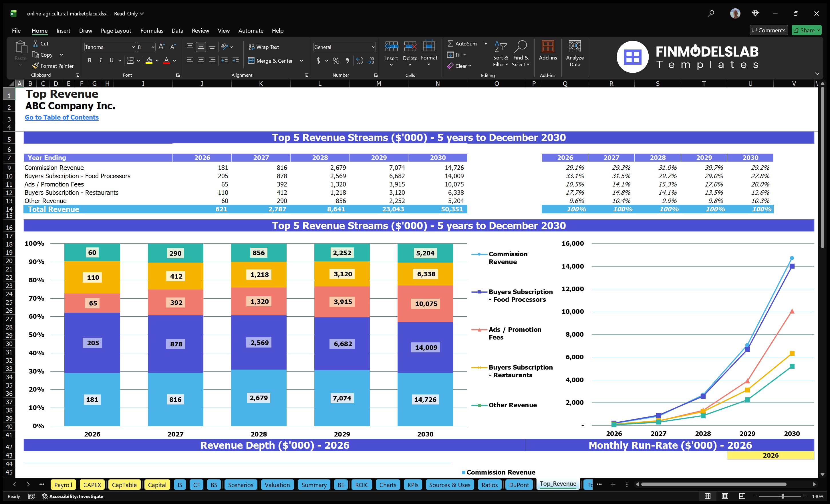Screen dimensions: 830x504
Task: Expand the Merge & Center options
Action: click(x=301, y=61)
